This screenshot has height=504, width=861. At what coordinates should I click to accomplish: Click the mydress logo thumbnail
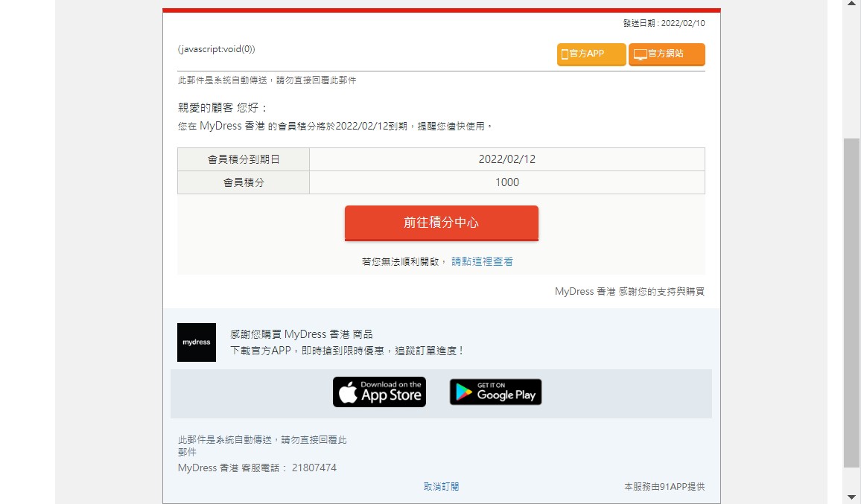(x=197, y=342)
